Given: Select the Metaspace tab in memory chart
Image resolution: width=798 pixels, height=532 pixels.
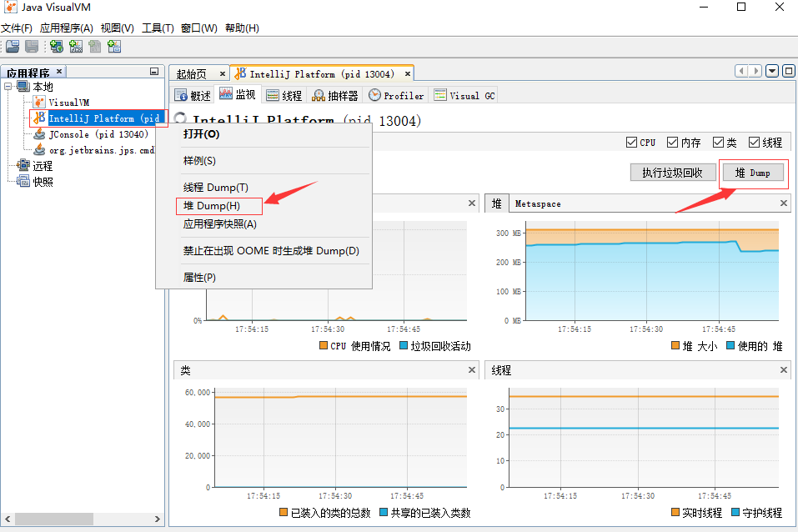Looking at the screenshot, I should click(538, 203).
